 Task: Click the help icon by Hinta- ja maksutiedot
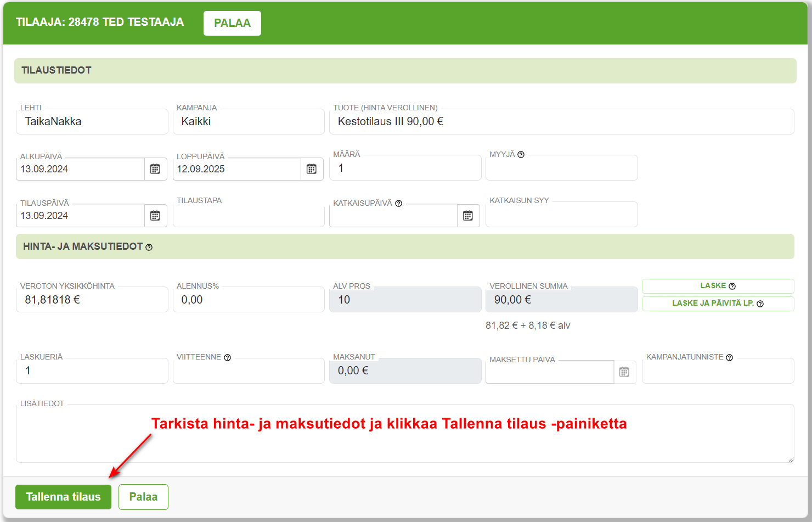click(x=149, y=248)
